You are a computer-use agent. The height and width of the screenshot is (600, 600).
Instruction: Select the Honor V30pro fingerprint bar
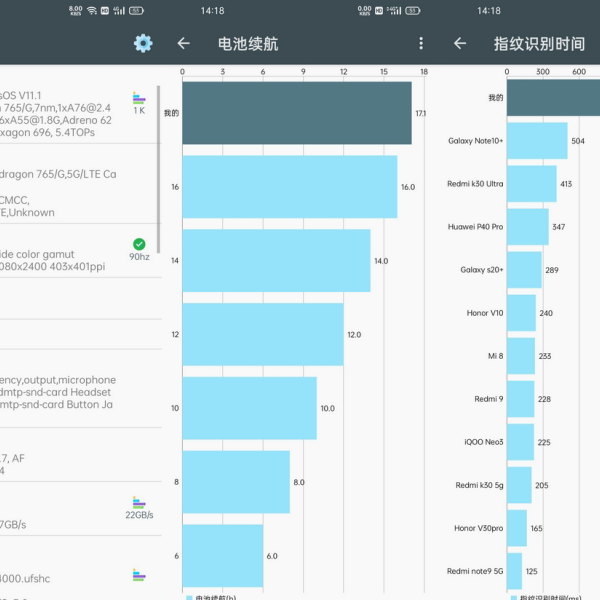[x=517, y=528]
